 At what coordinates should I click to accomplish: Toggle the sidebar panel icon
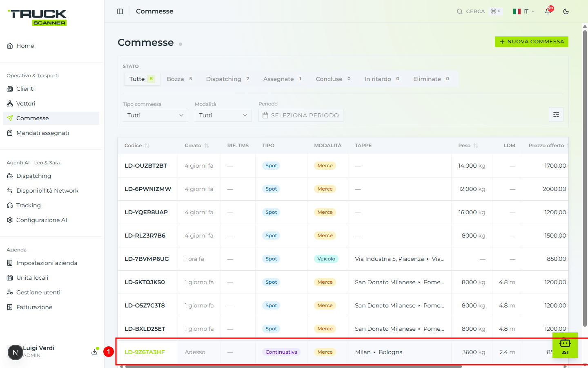click(x=120, y=11)
